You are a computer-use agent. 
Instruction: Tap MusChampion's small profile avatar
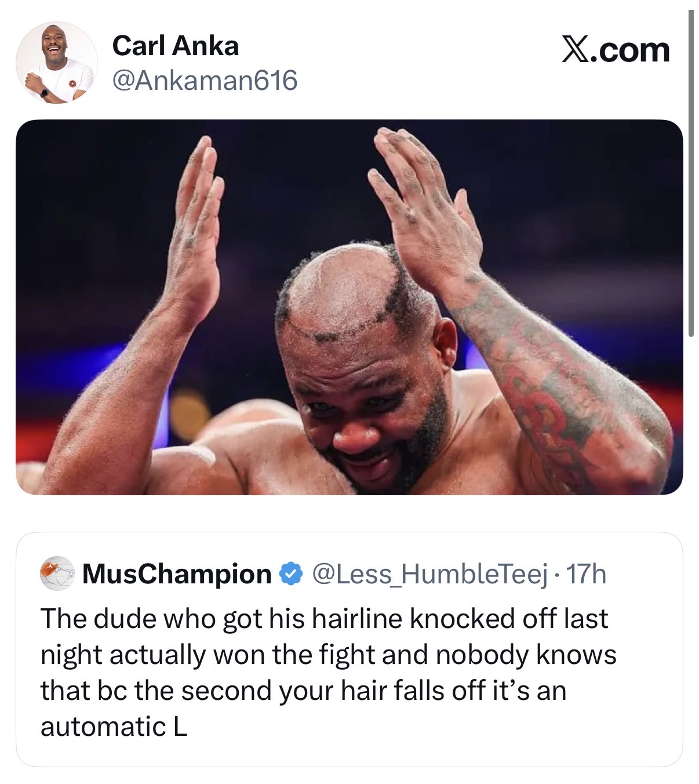click(57, 574)
